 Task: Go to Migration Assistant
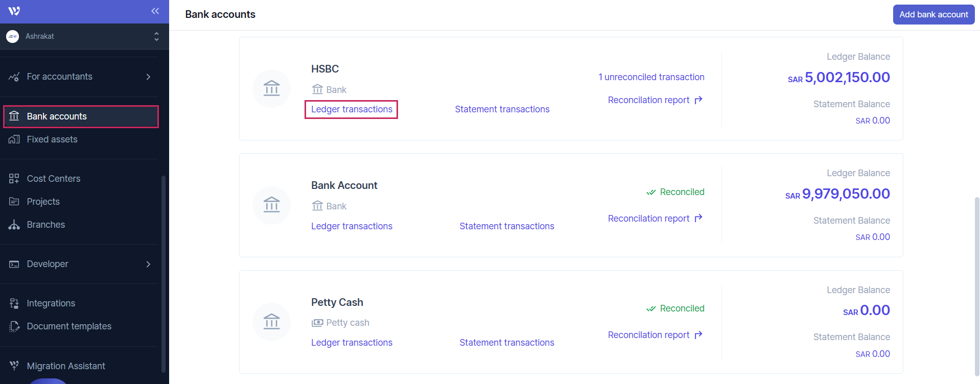click(x=66, y=366)
